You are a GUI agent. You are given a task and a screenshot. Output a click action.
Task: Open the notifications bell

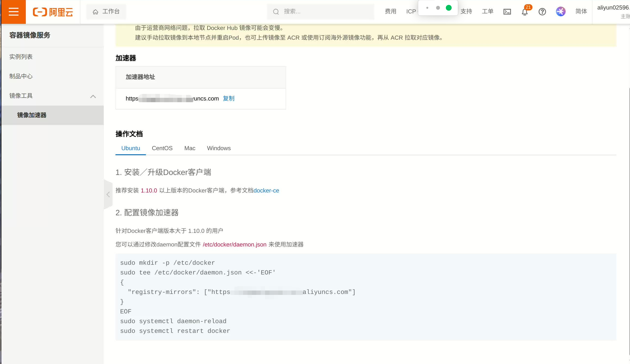point(525,12)
